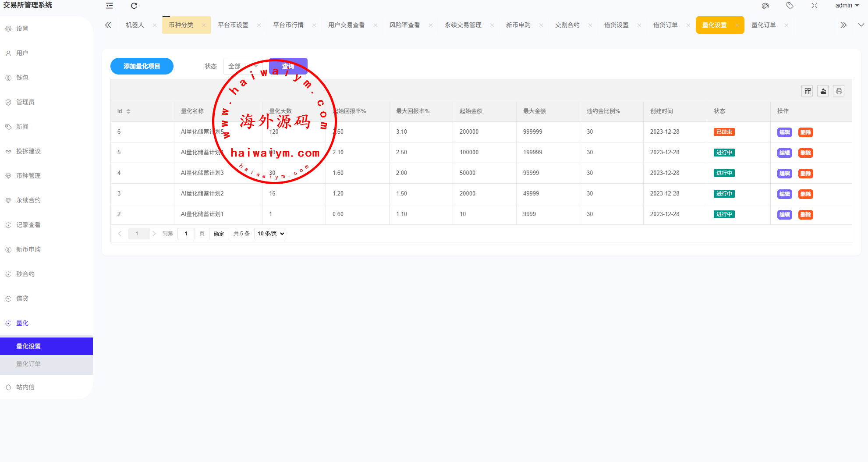The image size is (868, 462).
Task: Open 量化订单 in the sidebar submenu
Action: (28, 364)
